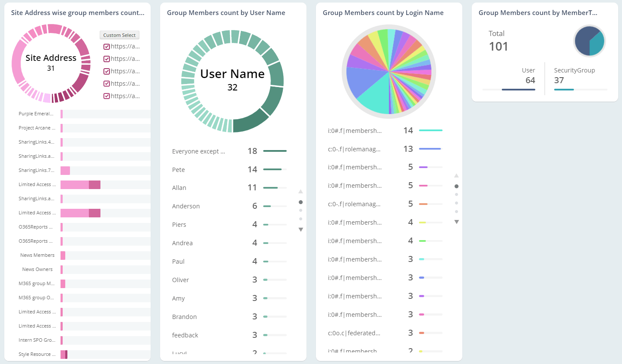This screenshot has height=364, width=622.
Task: Click the up arrow above the User Name list
Action: coord(300,191)
